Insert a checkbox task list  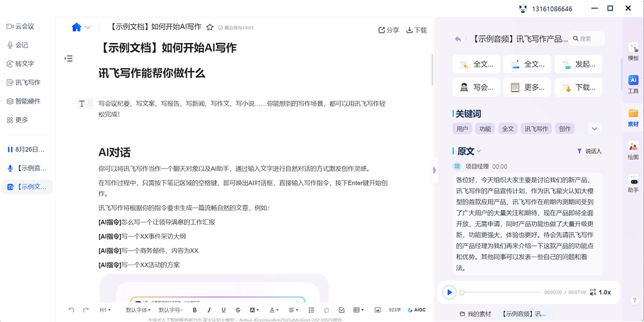tap(342, 310)
